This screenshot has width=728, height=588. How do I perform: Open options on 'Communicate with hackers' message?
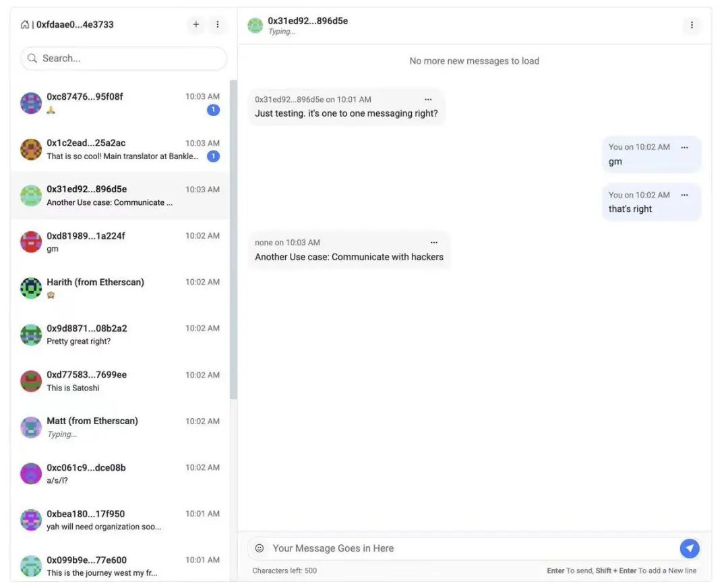[433, 243]
